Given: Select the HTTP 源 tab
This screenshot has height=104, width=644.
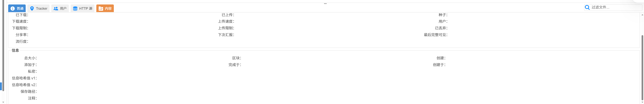Looking at the screenshot, I should click(83, 9).
